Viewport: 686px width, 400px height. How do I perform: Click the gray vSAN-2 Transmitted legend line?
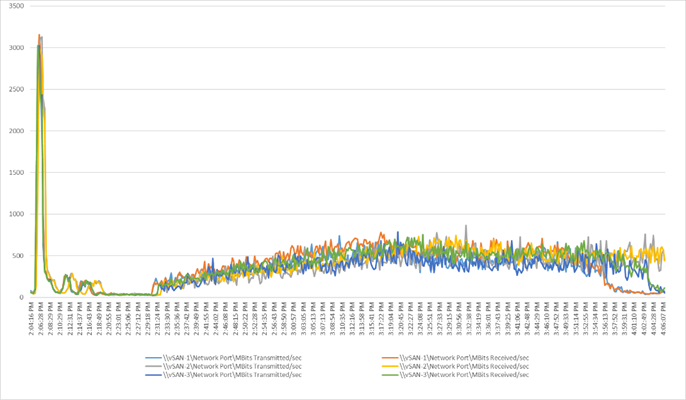(x=153, y=366)
